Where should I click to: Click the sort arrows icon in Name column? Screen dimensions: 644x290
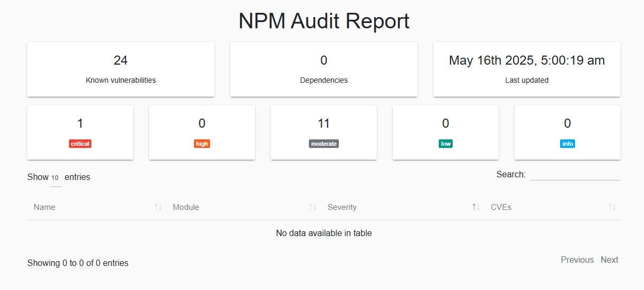pos(158,207)
